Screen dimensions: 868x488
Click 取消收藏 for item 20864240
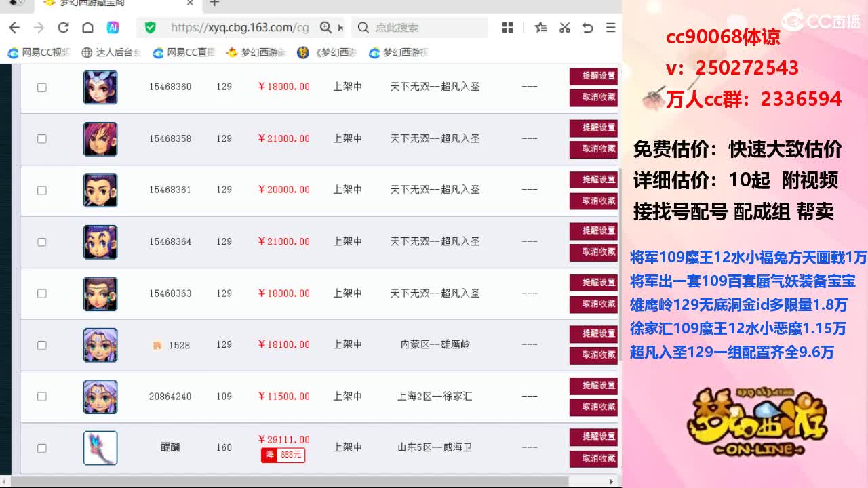[x=594, y=407]
